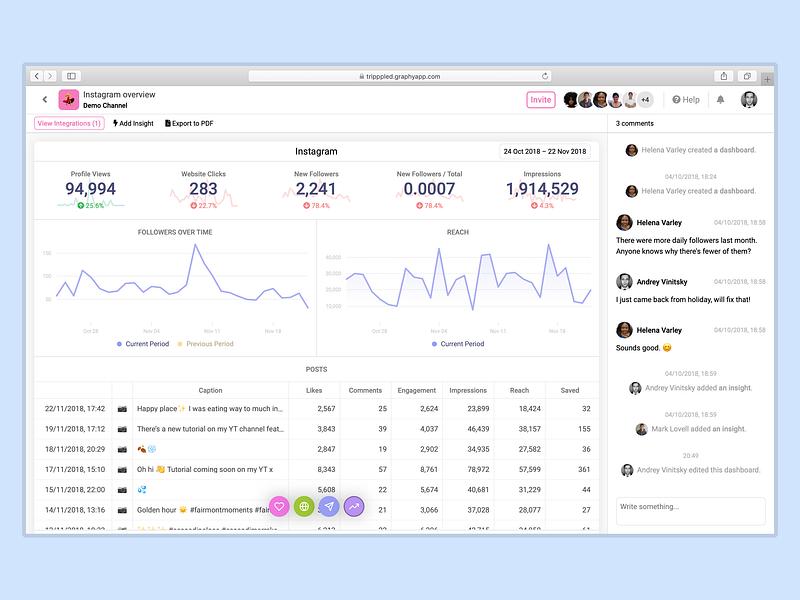
Task: Click the post date 18/11/2018, 20:29
Action: click(74, 449)
